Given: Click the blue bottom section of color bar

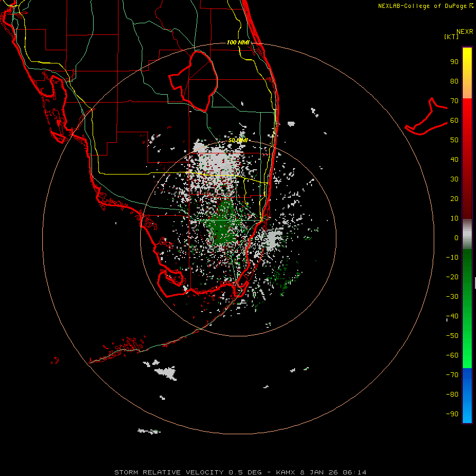Looking at the screenshot, I should [467, 396].
